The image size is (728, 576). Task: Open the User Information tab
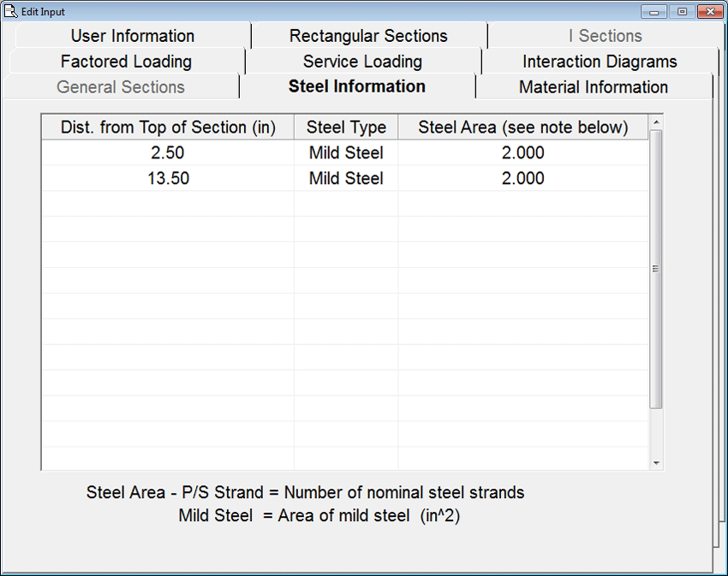[132, 36]
